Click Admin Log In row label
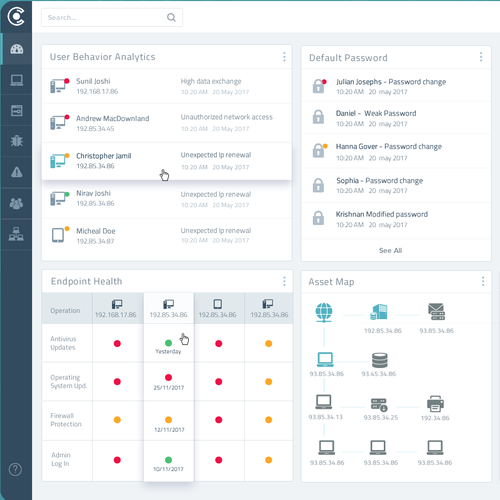 click(x=61, y=459)
